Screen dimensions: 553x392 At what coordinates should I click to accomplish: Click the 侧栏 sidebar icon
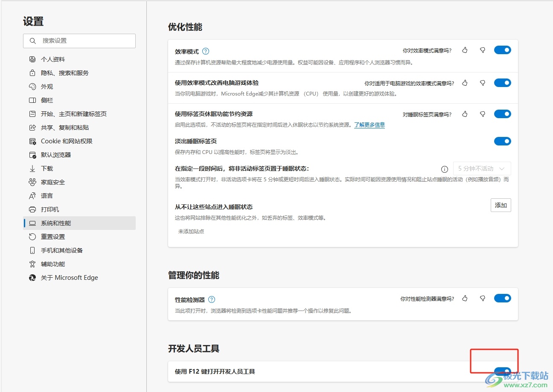pos(32,100)
